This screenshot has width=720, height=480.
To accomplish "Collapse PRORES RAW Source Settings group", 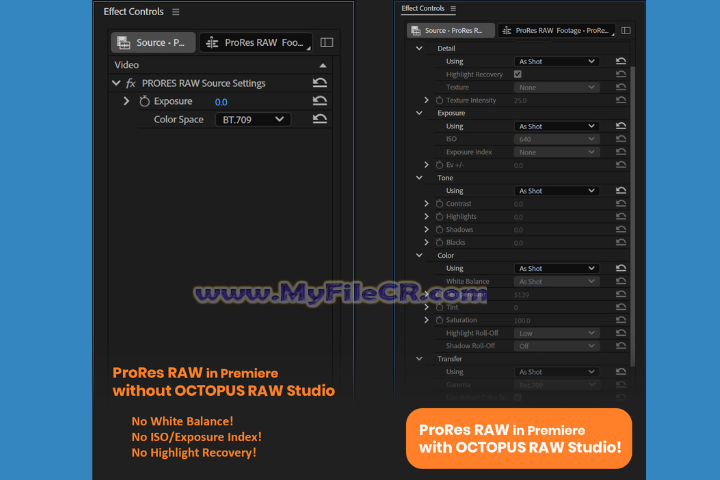I will 116,83.
